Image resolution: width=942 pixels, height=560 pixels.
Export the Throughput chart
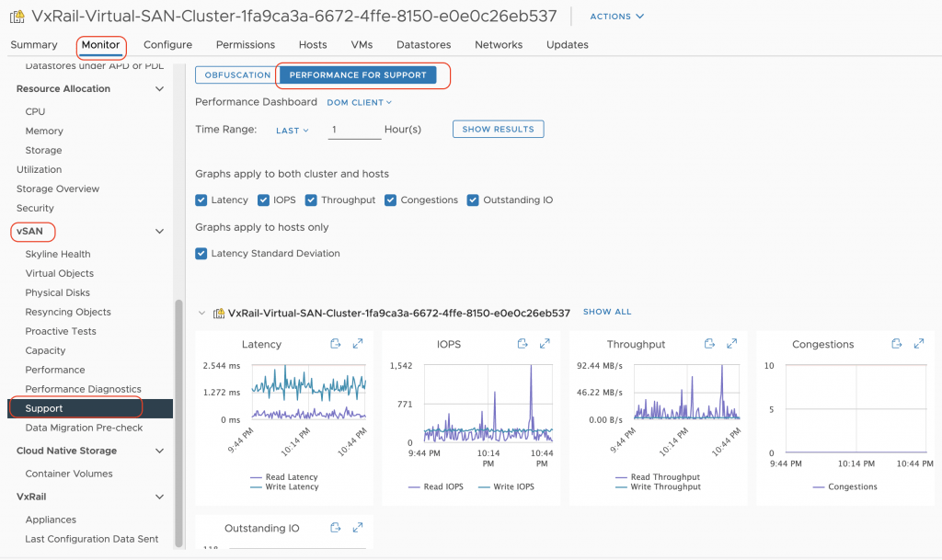click(x=709, y=344)
